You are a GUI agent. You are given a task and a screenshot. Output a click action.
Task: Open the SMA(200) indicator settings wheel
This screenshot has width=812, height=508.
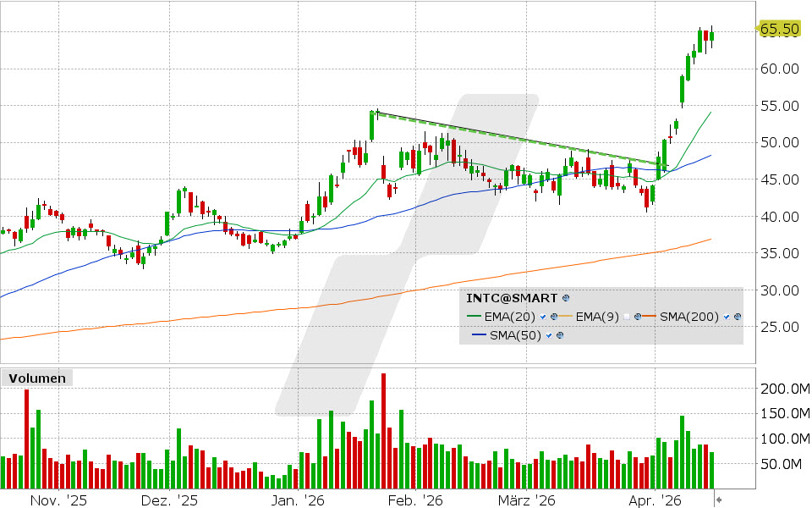(737, 317)
